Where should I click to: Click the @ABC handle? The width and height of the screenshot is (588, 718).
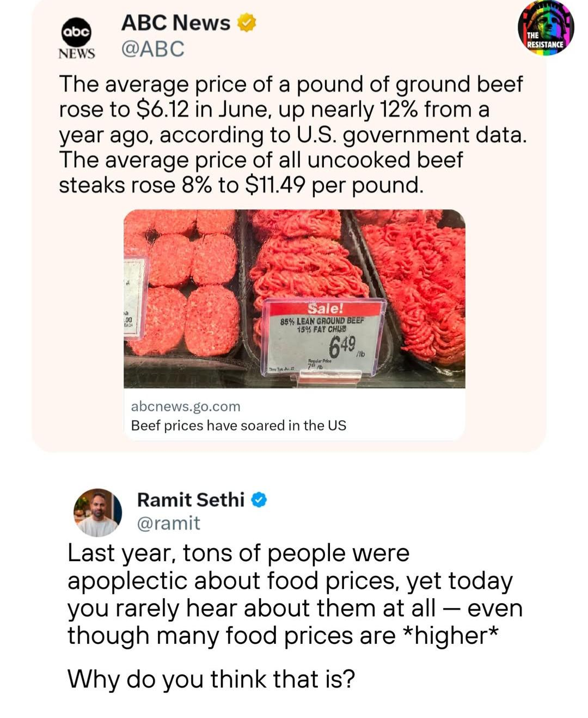click(153, 50)
